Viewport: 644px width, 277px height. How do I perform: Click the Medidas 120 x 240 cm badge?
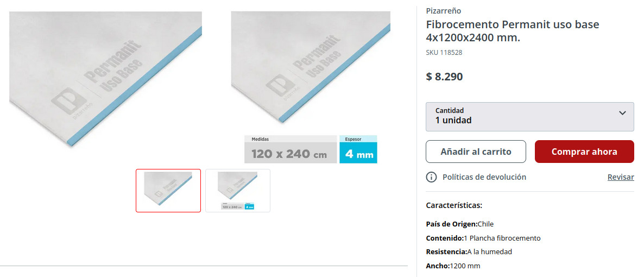(291, 149)
